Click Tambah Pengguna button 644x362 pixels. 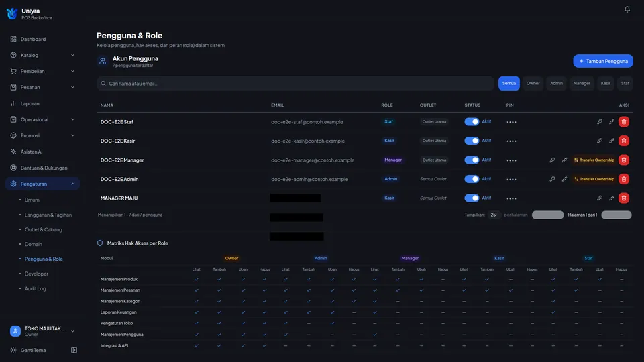tap(603, 61)
